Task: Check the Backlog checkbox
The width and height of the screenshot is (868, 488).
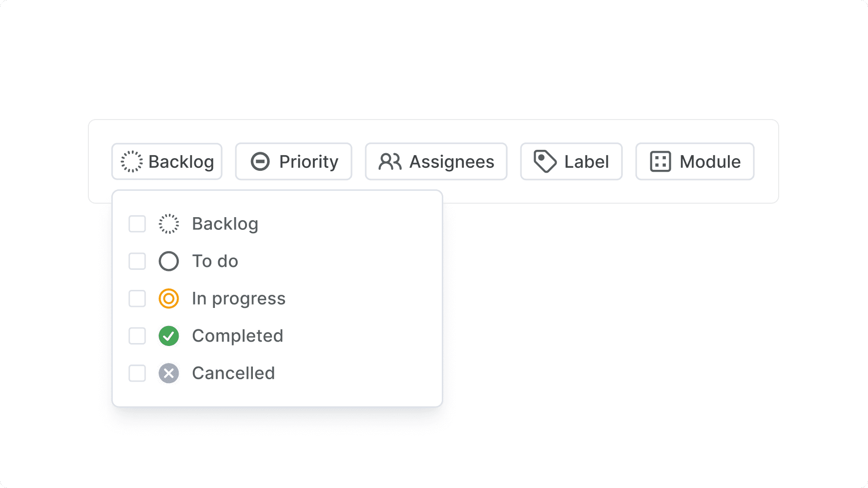Action: [137, 224]
